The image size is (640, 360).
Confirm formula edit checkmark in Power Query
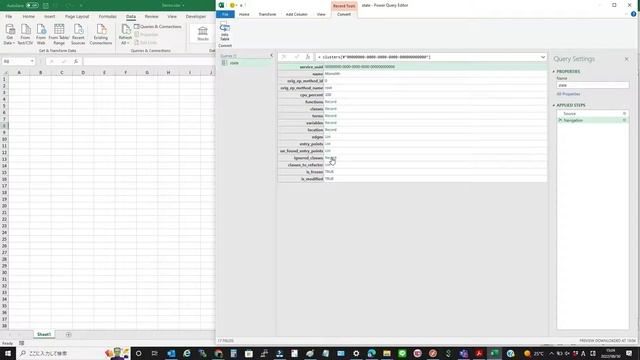point(297,57)
